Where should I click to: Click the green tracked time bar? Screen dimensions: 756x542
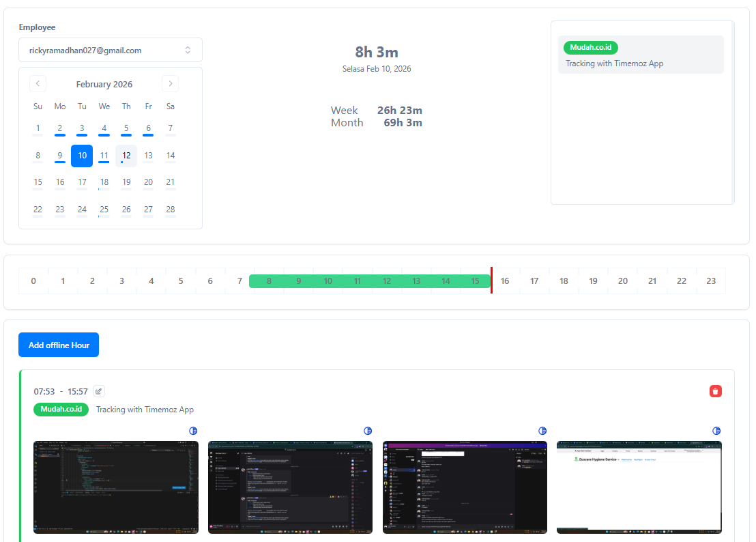click(370, 281)
